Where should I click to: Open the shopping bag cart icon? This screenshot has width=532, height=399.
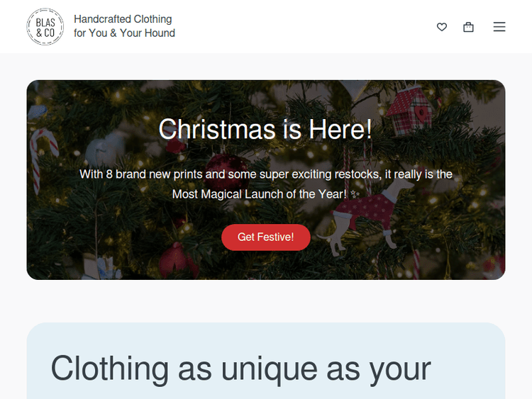coord(468,27)
